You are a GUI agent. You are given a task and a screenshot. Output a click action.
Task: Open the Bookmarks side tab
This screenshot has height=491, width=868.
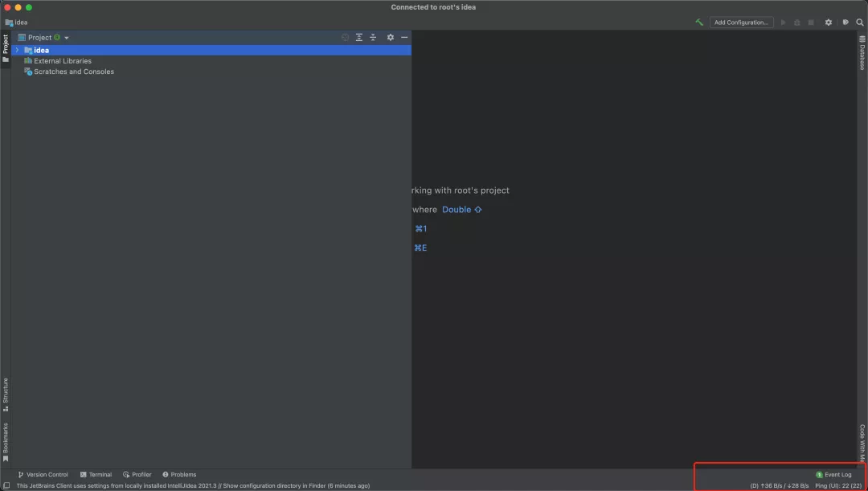tap(6, 442)
